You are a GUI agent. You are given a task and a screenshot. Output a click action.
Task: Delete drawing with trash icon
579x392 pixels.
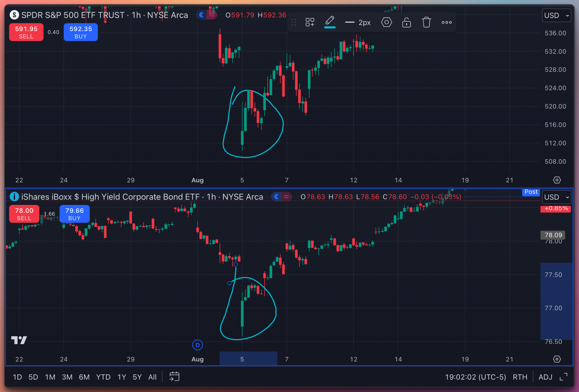(426, 22)
